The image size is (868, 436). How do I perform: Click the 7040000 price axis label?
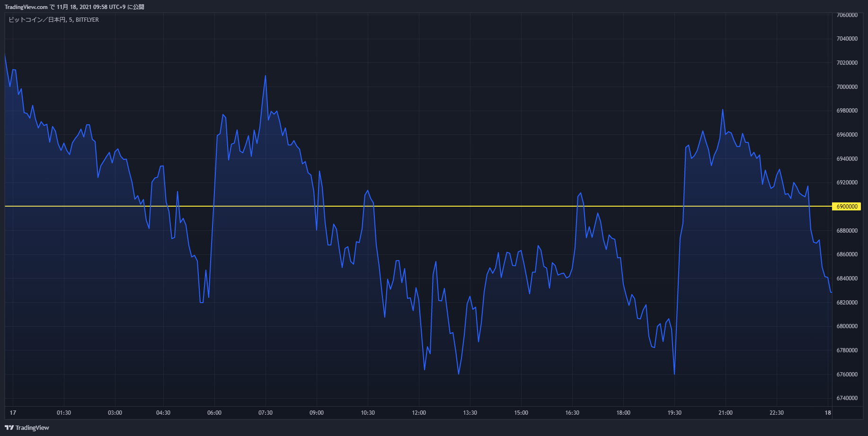[847, 39]
